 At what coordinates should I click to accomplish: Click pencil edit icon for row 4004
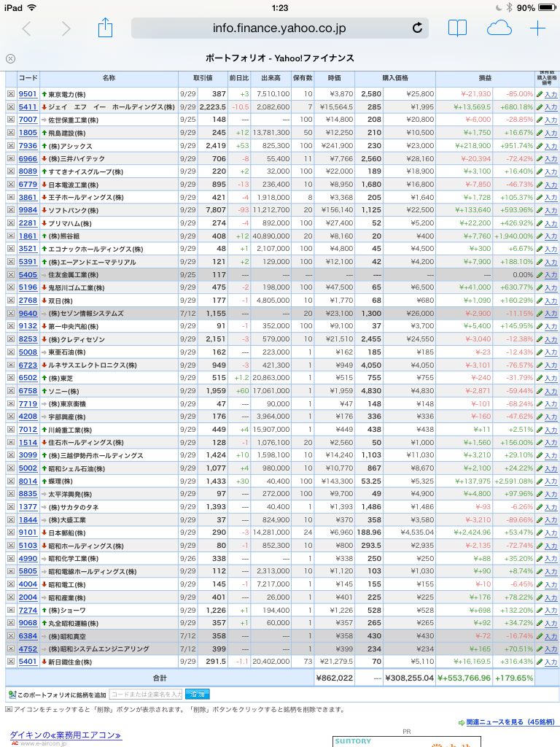coord(540,584)
